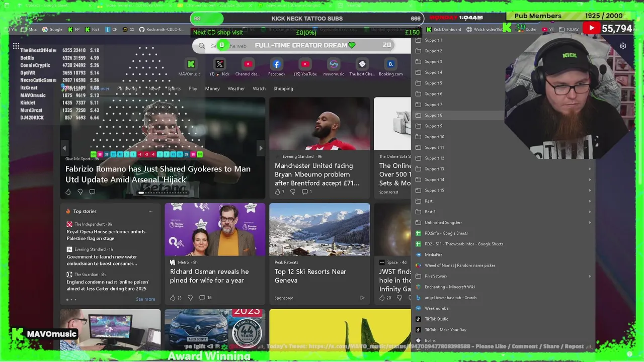Dislike the Gyokeres Man Utd story
Screen dimensions: 644x362
coord(80,192)
